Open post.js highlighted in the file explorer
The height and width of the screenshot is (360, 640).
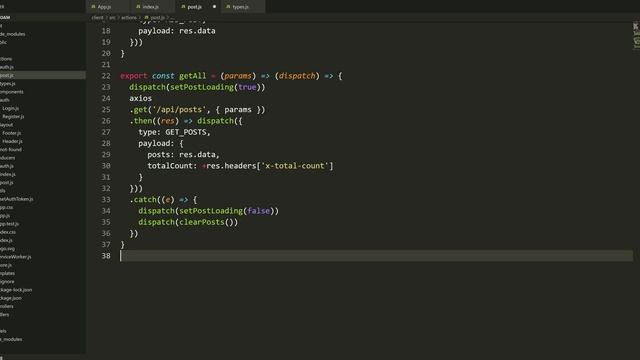(42, 75)
